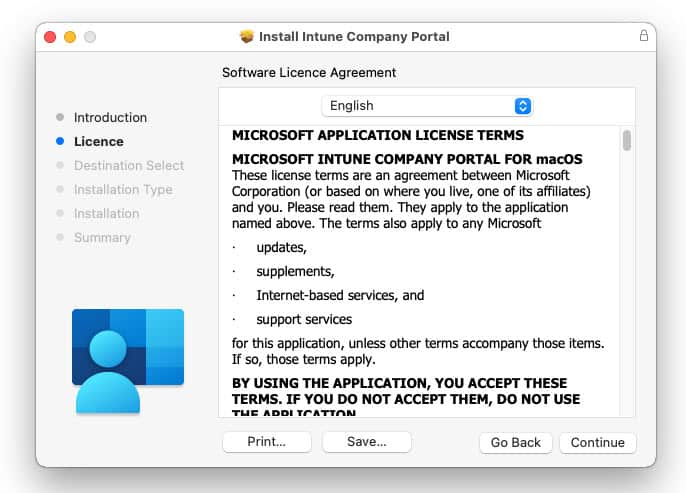Select the Installation Type step
Viewport: 686px width, 493px height.
click(x=123, y=189)
